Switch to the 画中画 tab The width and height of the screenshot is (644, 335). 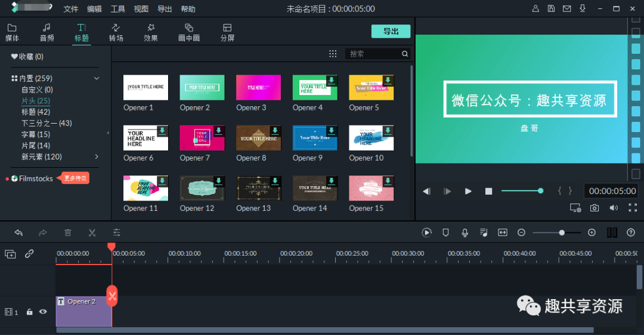point(189,32)
